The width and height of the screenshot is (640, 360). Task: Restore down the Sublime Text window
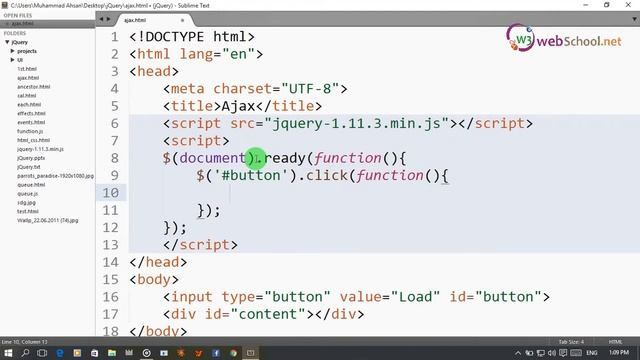(x=607, y=5)
